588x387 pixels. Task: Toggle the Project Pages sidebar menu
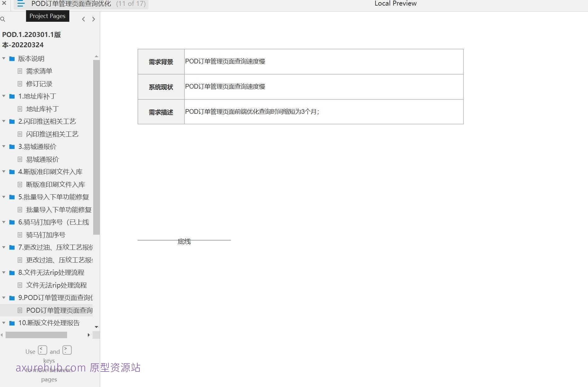(21, 4)
